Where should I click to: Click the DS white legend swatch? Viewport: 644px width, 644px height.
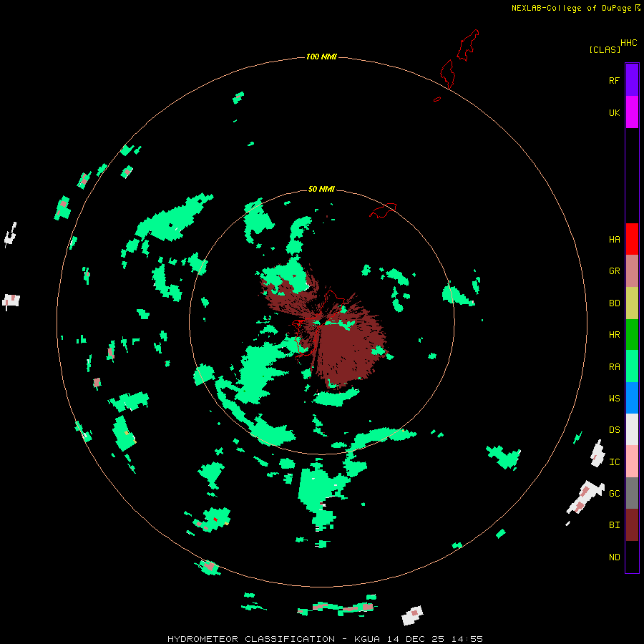[x=632, y=429]
